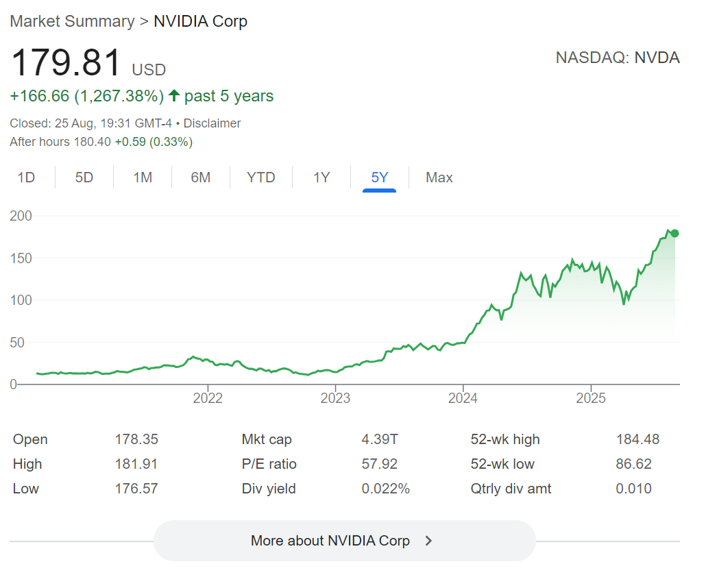
Task: Click the green upward arrow icon
Action: [174, 96]
